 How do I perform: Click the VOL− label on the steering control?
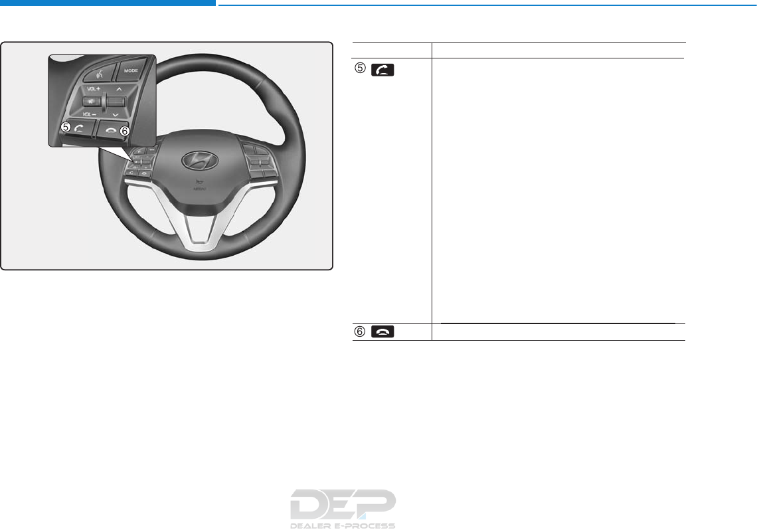[90, 114]
